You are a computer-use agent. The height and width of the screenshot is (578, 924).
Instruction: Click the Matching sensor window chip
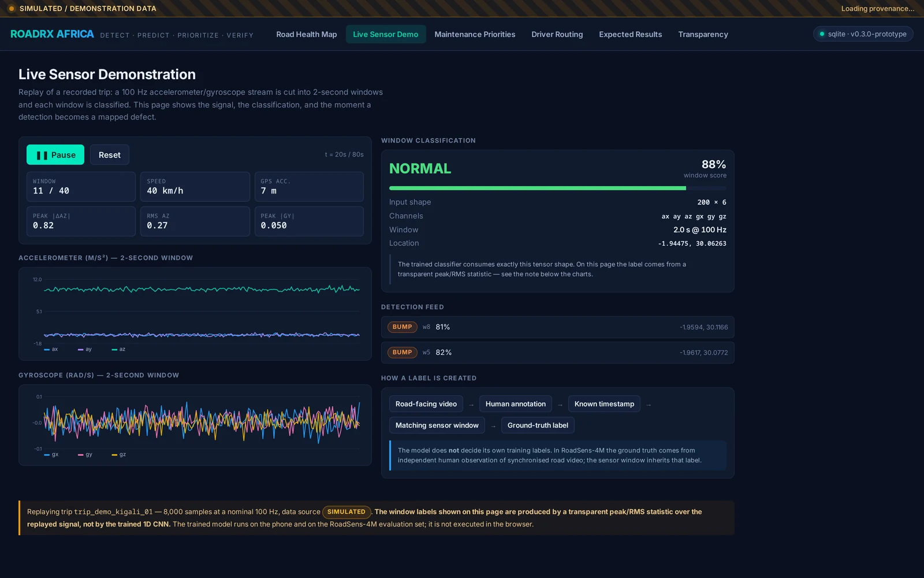click(437, 425)
